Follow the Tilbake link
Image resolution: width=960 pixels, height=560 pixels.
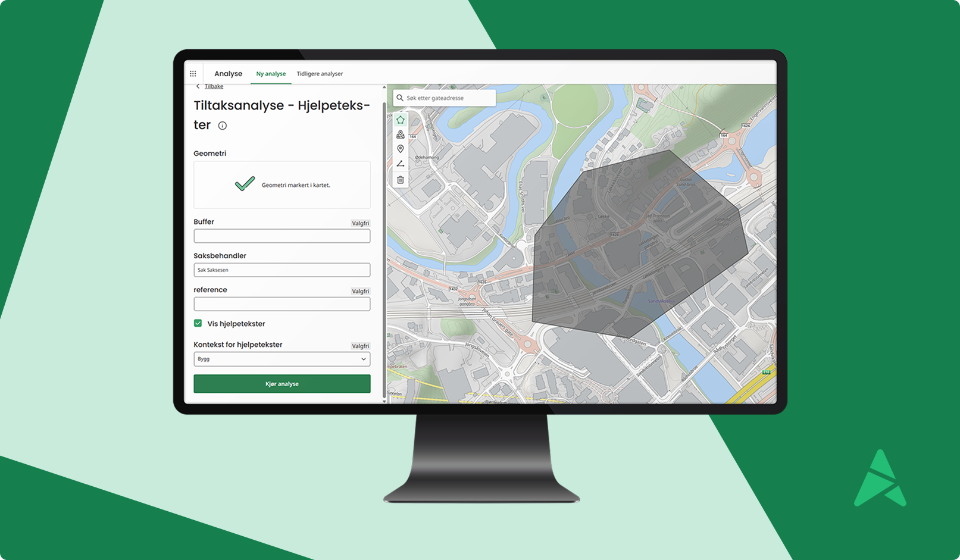[214, 87]
